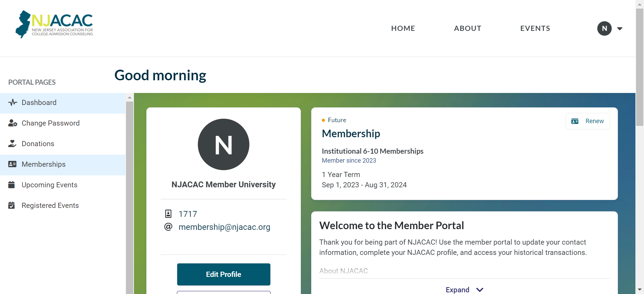Viewport: 644px width, 294px height.
Task: Click the page vertical scrollbar thumb
Action: point(640,67)
